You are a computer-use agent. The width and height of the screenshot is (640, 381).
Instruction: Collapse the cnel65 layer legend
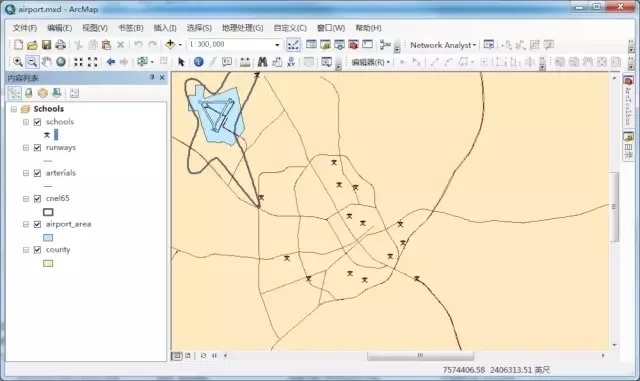coord(26,199)
